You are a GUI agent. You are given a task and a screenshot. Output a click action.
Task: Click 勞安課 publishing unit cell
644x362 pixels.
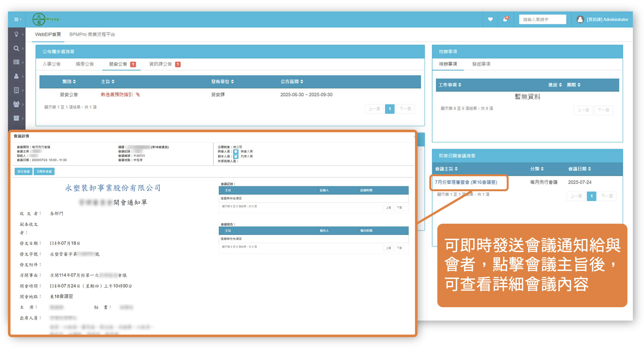pos(218,95)
